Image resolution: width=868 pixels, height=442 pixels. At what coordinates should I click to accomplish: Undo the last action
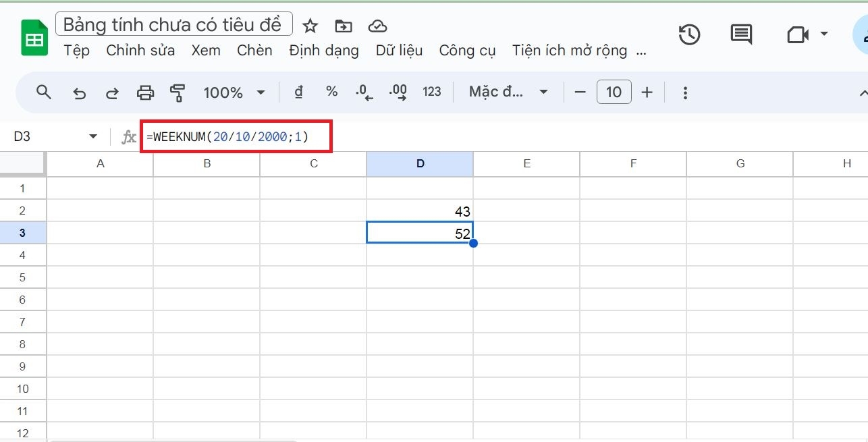click(80, 93)
